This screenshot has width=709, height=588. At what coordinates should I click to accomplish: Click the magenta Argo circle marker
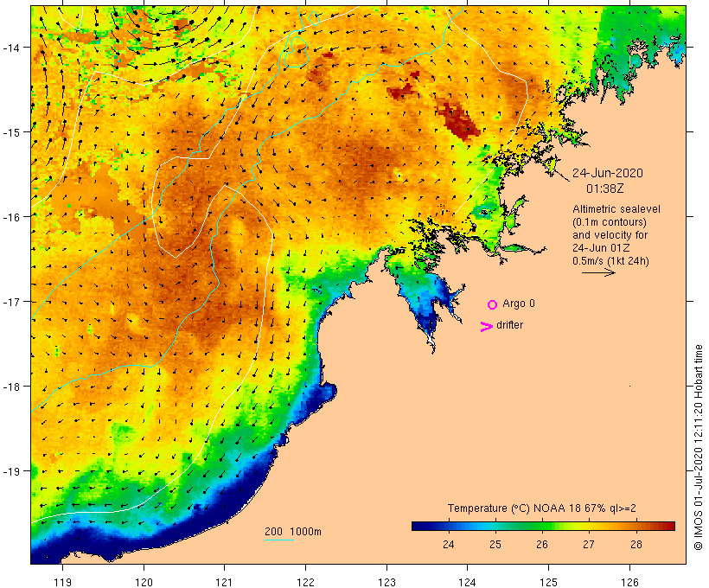(x=493, y=304)
